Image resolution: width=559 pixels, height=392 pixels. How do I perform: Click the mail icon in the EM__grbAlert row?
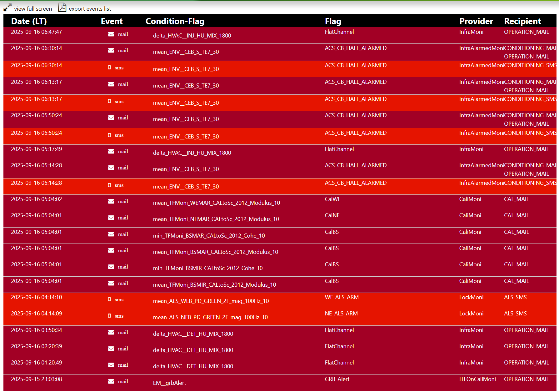111,381
